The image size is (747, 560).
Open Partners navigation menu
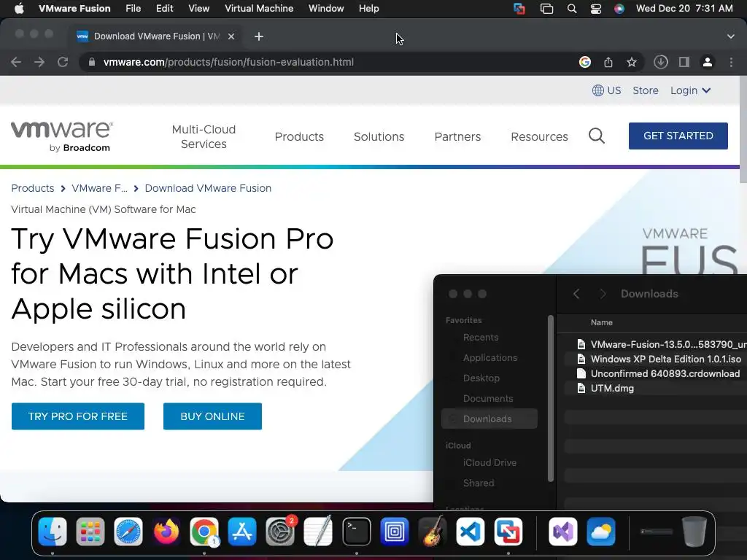click(457, 136)
